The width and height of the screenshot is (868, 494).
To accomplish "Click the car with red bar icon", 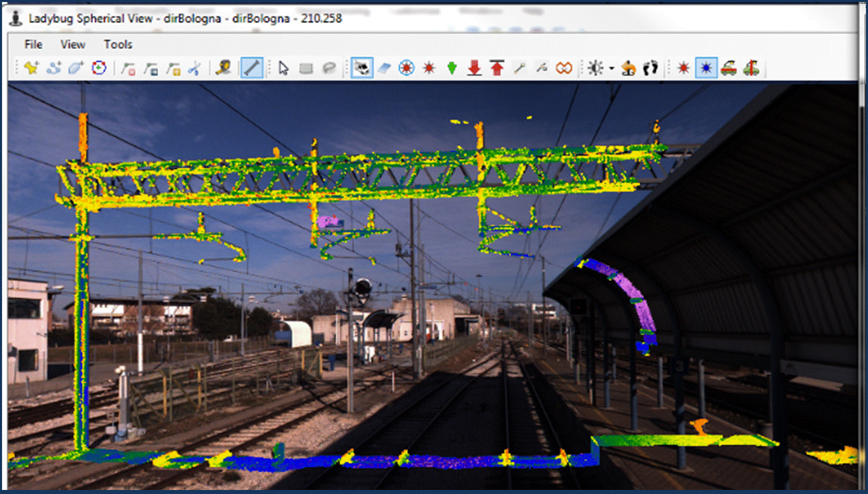I will tap(729, 68).
